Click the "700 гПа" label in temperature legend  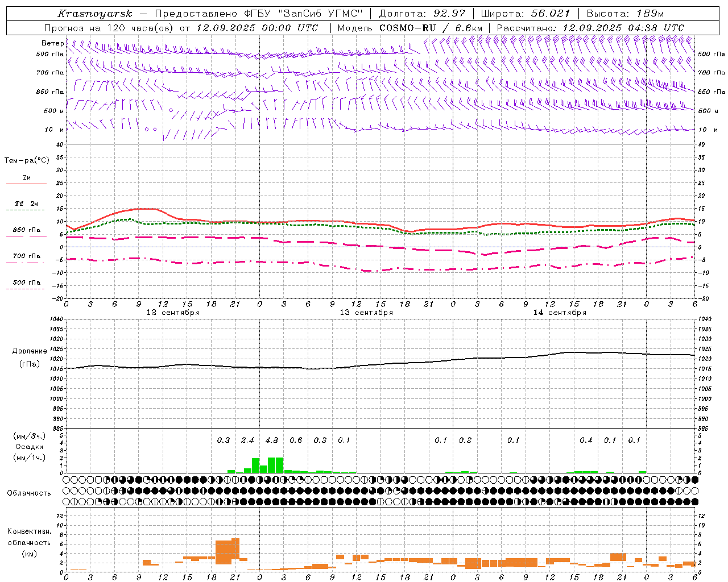(x=27, y=256)
